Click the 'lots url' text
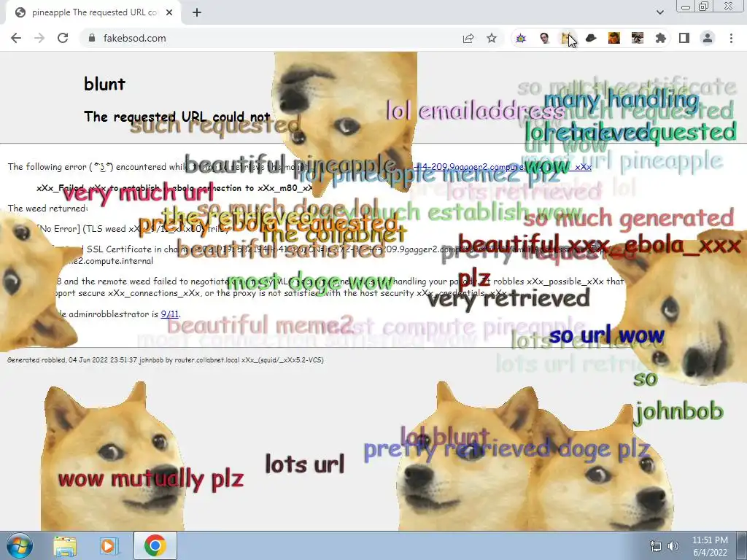 (304, 464)
